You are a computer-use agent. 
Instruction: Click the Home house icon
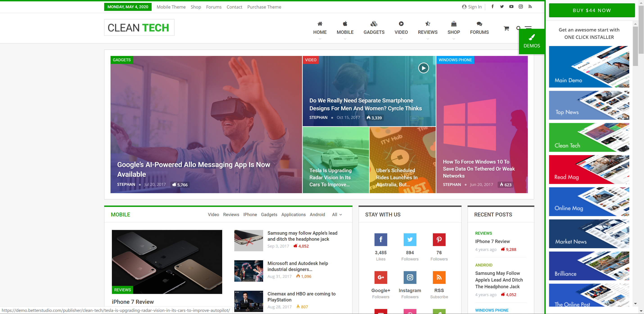pyautogui.click(x=320, y=24)
